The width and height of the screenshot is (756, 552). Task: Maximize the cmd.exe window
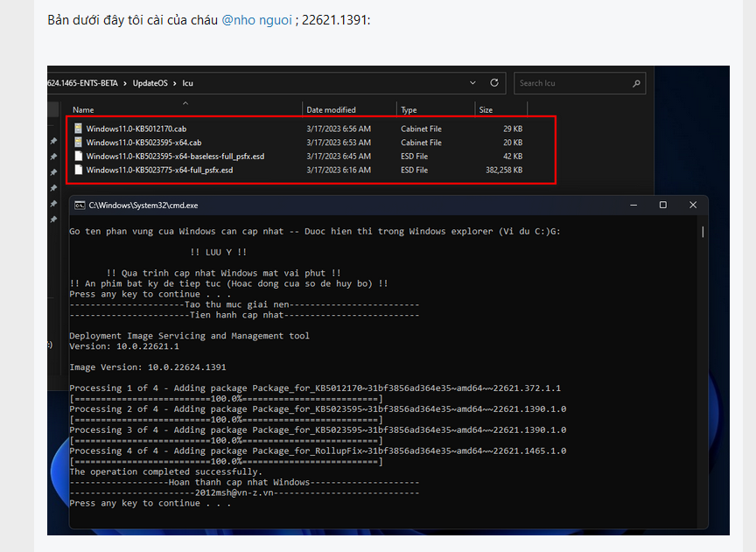point(663,205)
